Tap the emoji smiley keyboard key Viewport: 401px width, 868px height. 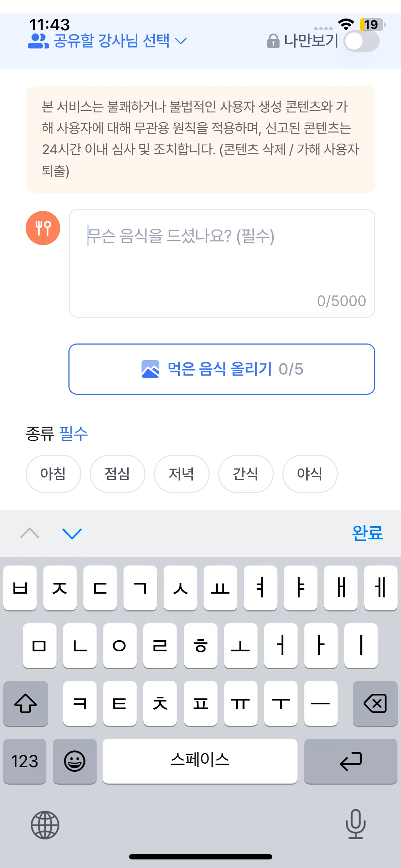click(x=74, y=761)
